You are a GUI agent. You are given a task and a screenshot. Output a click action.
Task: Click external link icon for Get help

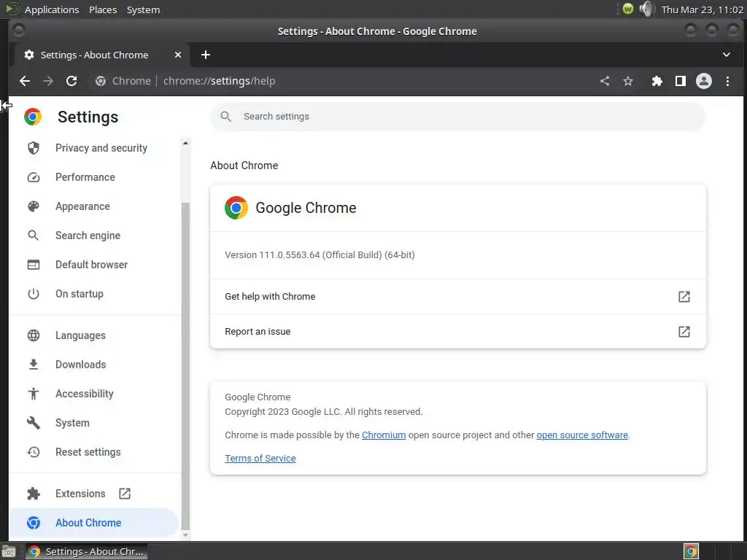click(x=684, y=296)
